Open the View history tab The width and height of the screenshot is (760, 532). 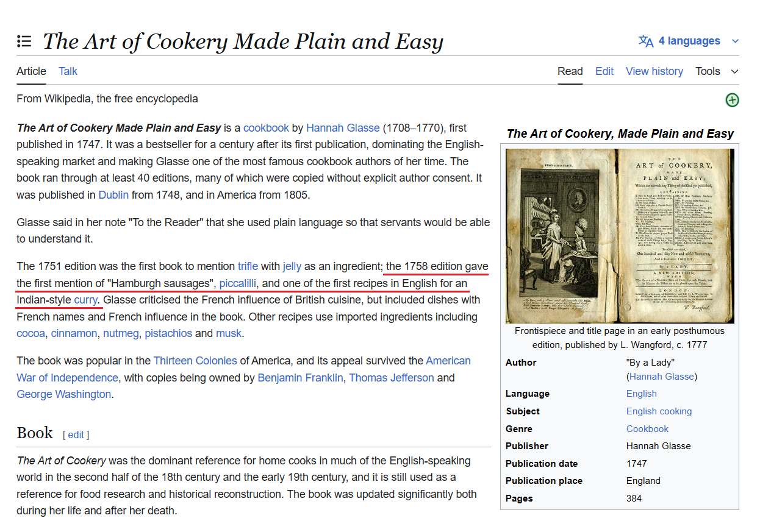click(x=654, y=71)
